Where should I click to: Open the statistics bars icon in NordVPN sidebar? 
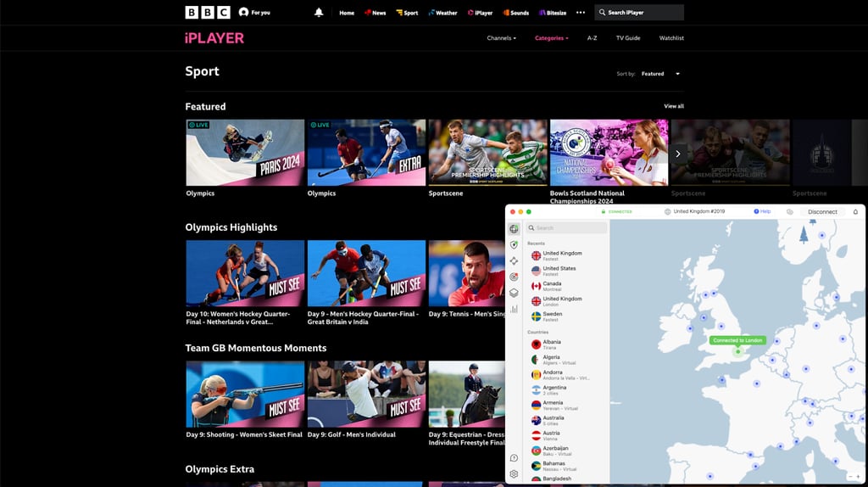click(x=515, y=309)
